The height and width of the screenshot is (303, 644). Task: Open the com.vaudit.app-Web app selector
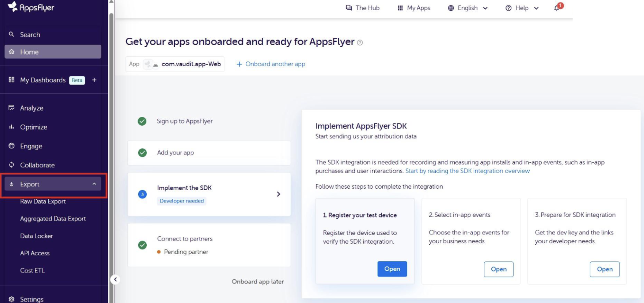click(175, 64)
